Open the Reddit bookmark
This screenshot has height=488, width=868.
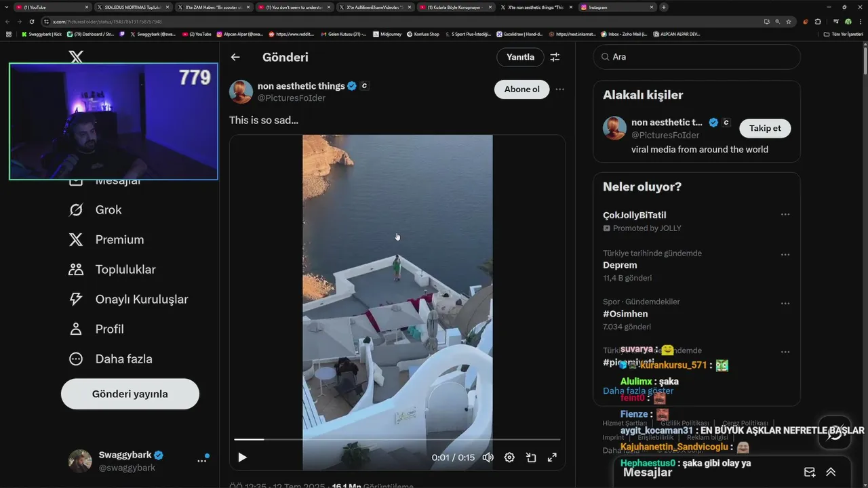click(x=292, y=34)
